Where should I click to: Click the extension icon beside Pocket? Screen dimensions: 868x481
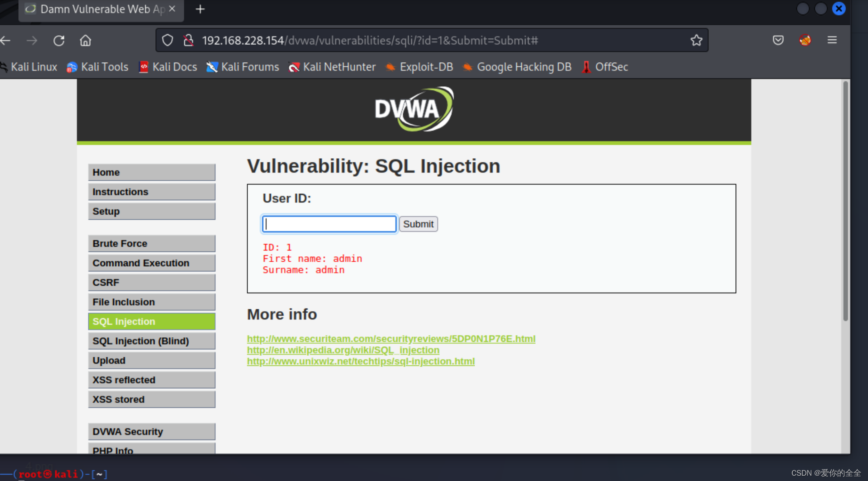(805, 40)
